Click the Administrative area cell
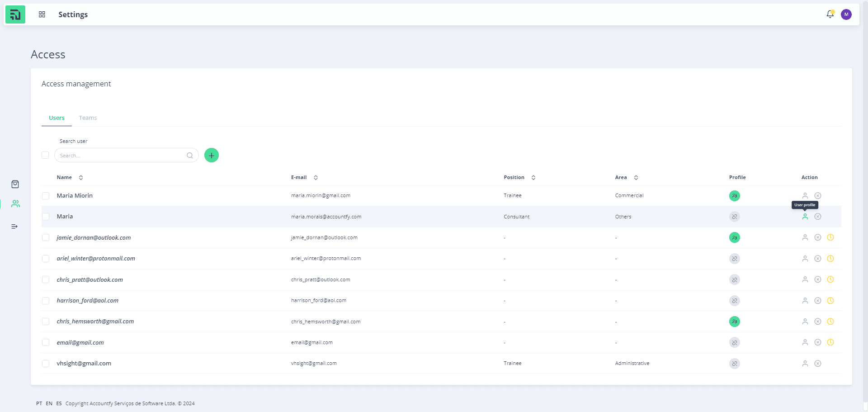Image resolution: width=868 pixels, height=412 pixels. pyautogui.click(x=632, y=364)
